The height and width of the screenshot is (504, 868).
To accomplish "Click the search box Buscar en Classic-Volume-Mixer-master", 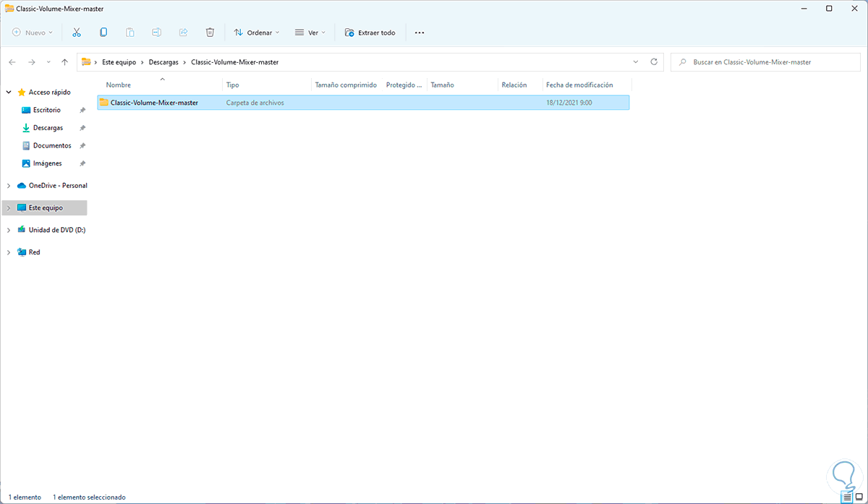I will (765, 62).
